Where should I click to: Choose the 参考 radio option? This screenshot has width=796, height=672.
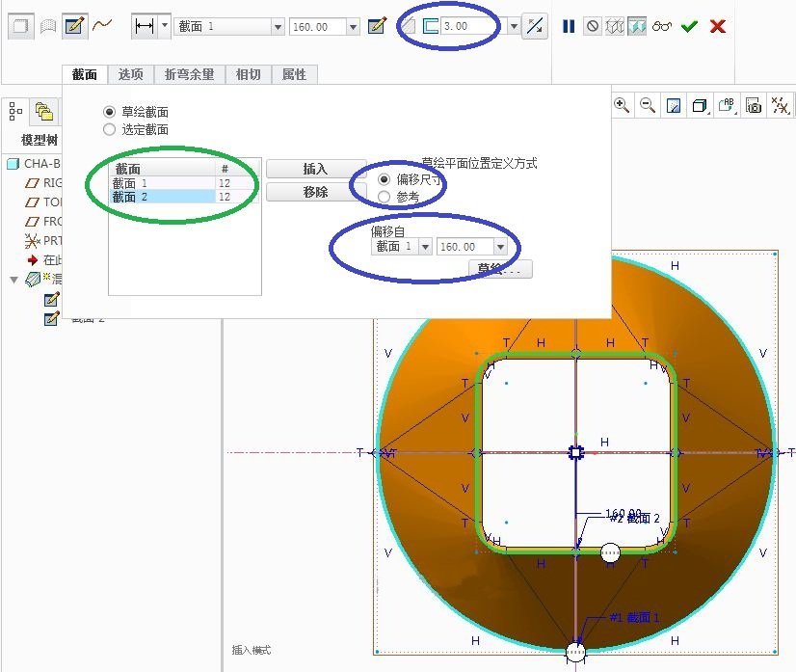click(385, 197)
